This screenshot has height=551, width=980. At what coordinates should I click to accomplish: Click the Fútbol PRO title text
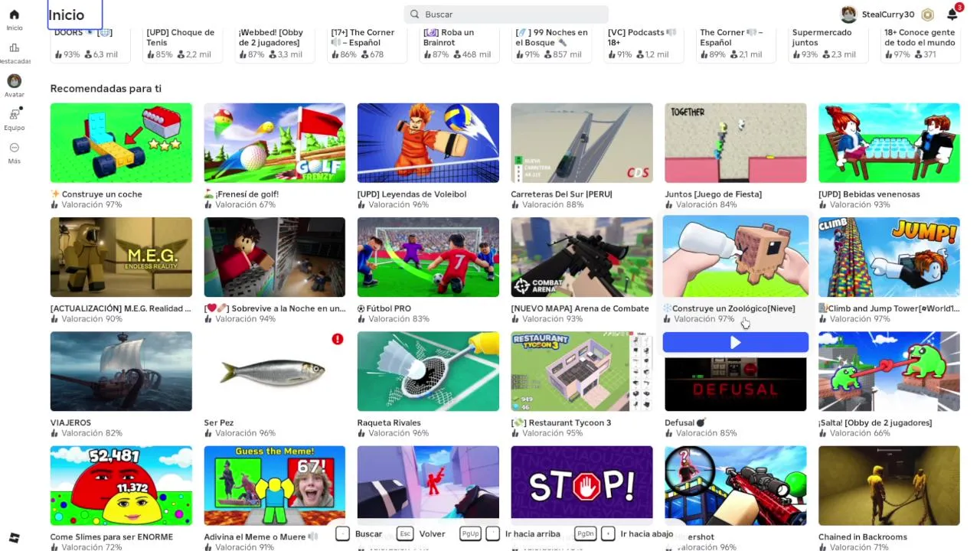tap(389, 308)
